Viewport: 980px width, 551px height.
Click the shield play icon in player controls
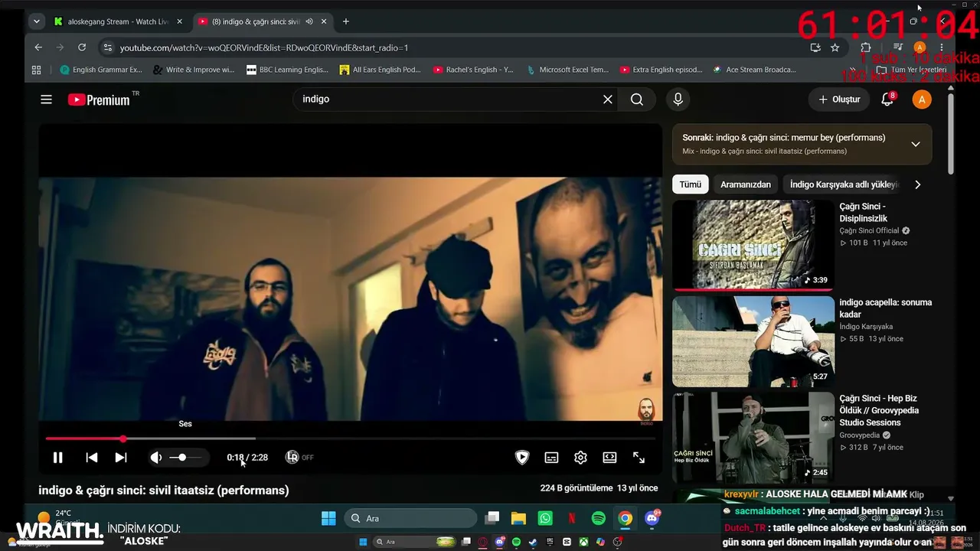coord(522,458)
